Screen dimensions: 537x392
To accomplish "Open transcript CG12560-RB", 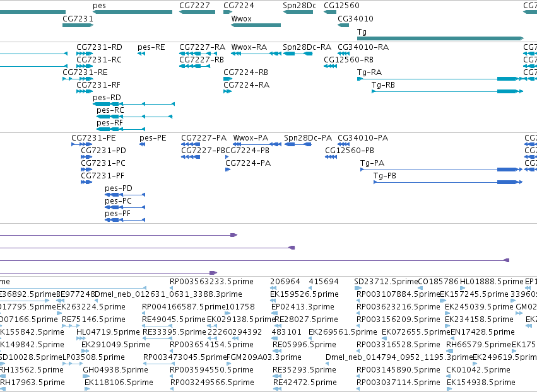I will pyautogui.click(x=348, y=59).
